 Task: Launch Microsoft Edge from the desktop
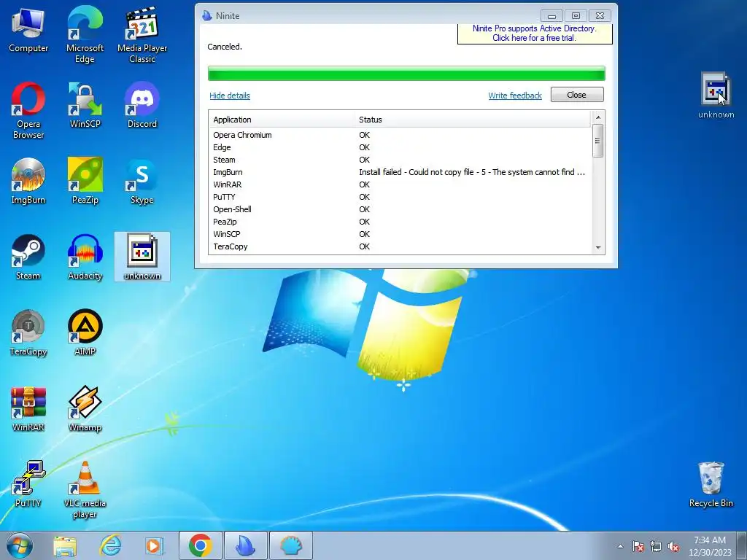(x=85, y=34)
